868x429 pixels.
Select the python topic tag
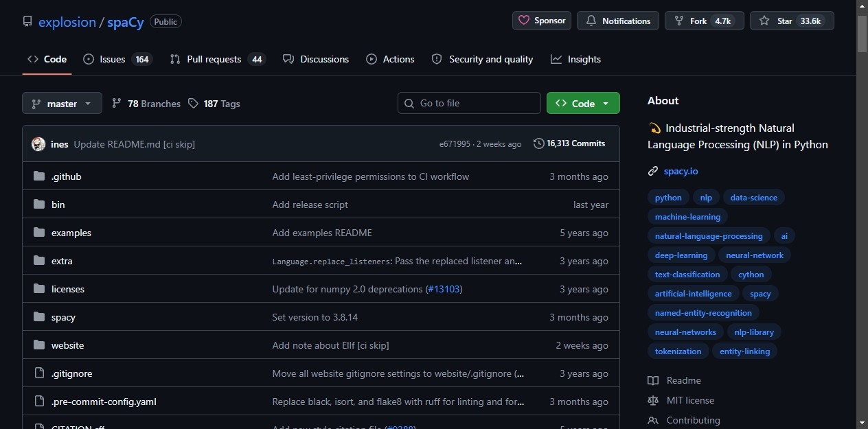(668, 198)
